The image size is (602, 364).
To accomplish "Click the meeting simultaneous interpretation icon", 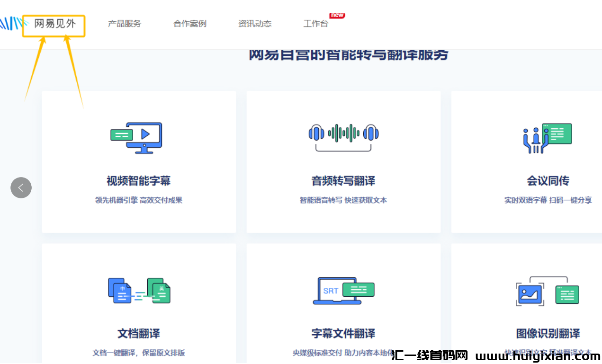I will 547,137.
